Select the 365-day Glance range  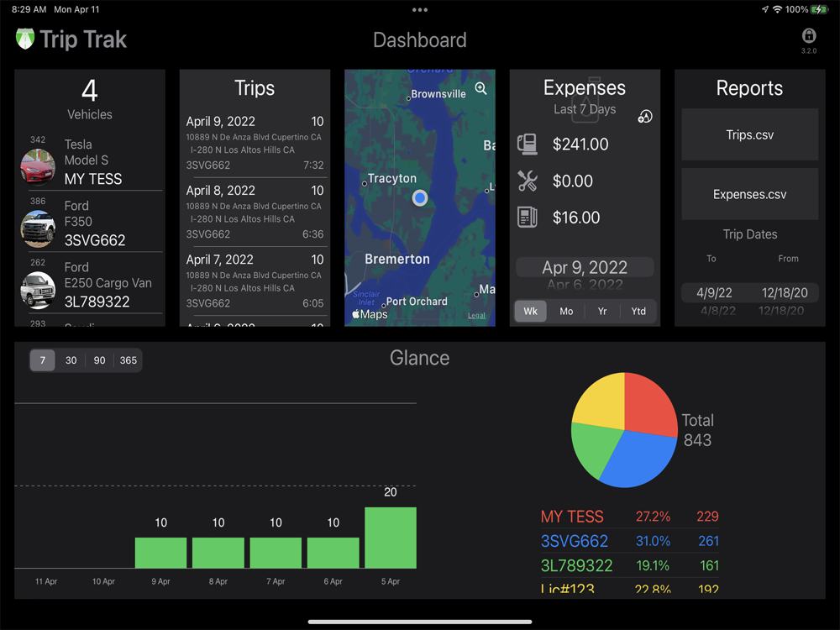(x=128, y=360)
